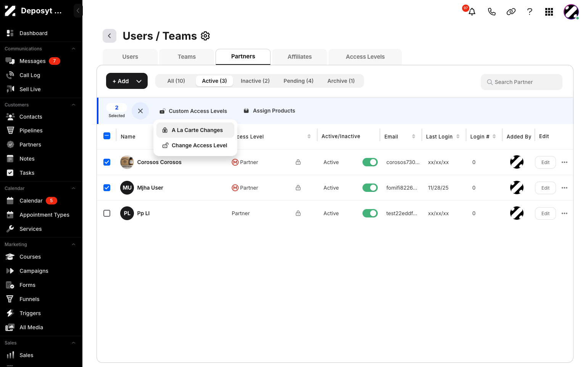Open more options for Mjha User row
The width and height of the screenshot is (588, 367).
click(564, 188)
